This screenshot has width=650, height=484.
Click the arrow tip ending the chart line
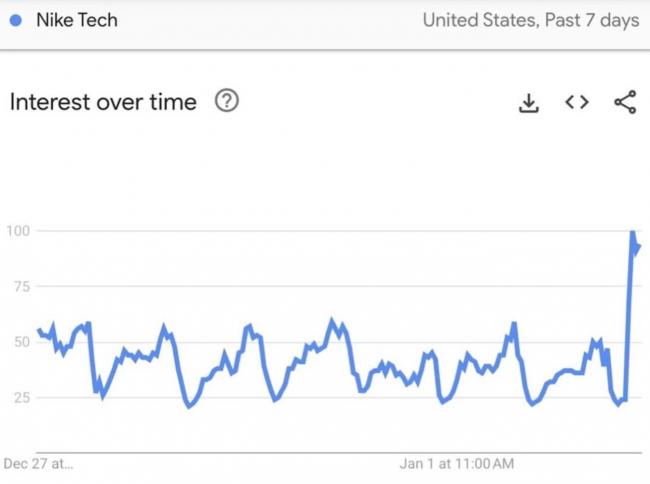pyautogui.click(x=637, y=247)
